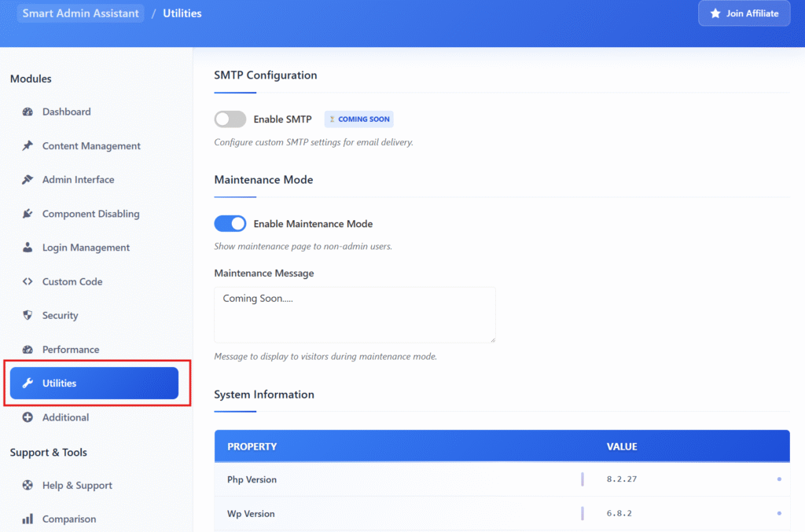Select the Utilities module entry

(x=94, y=383)
